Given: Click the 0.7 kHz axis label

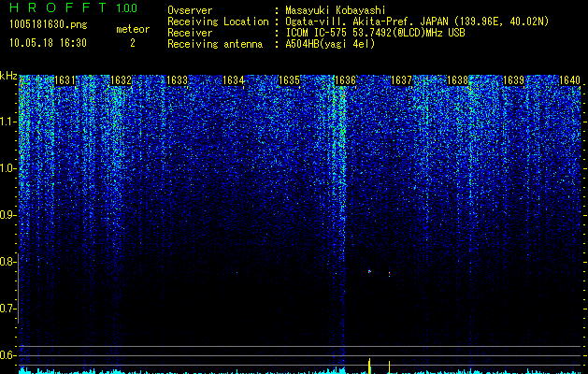Looking at the screenshot, I should [7, 309].
